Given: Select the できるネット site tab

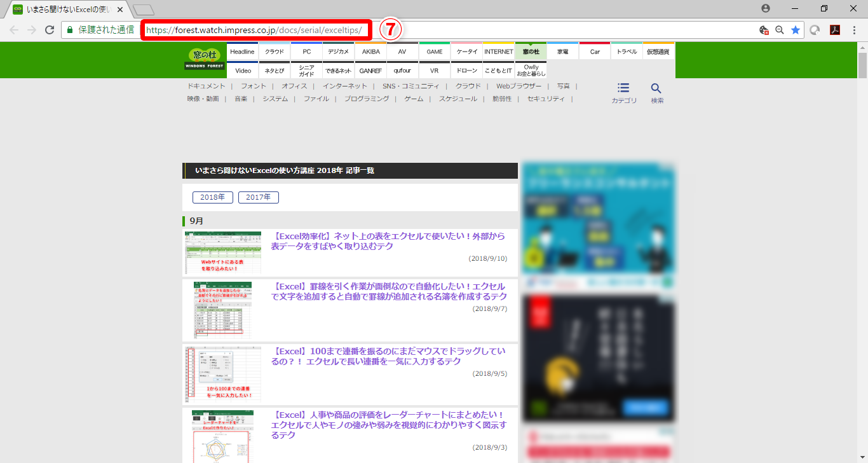Looking at the screenshot, I should [339, 71].
